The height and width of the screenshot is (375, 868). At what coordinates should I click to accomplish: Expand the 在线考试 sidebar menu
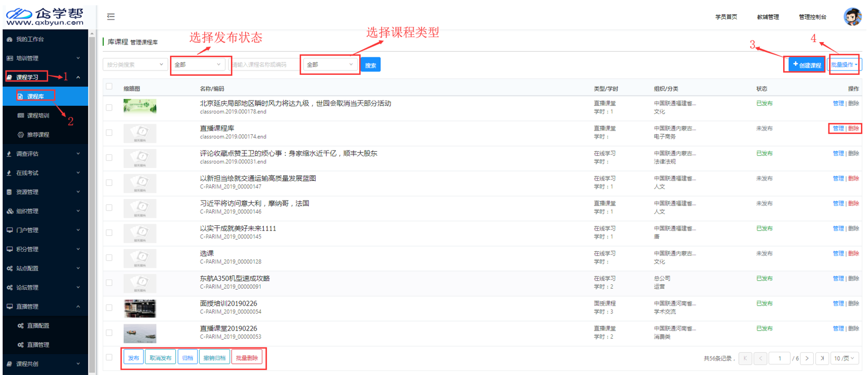tap(42, 173)
